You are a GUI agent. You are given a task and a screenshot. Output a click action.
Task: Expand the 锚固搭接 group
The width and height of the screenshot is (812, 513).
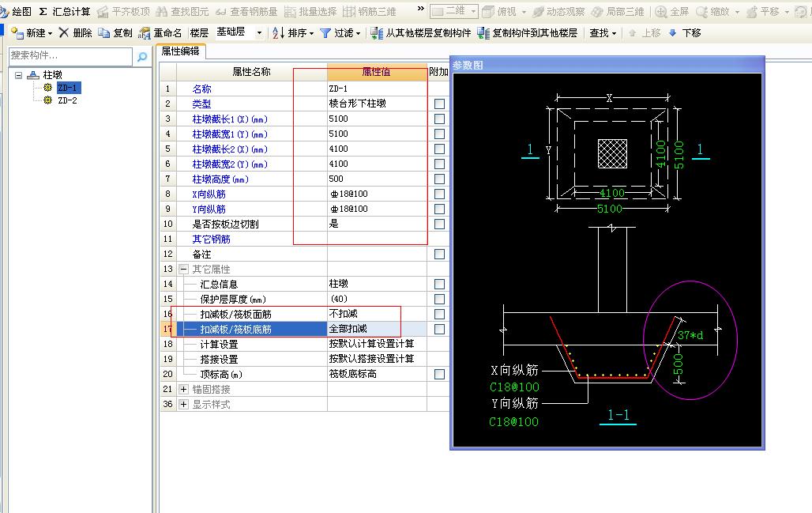pos(183,389)
